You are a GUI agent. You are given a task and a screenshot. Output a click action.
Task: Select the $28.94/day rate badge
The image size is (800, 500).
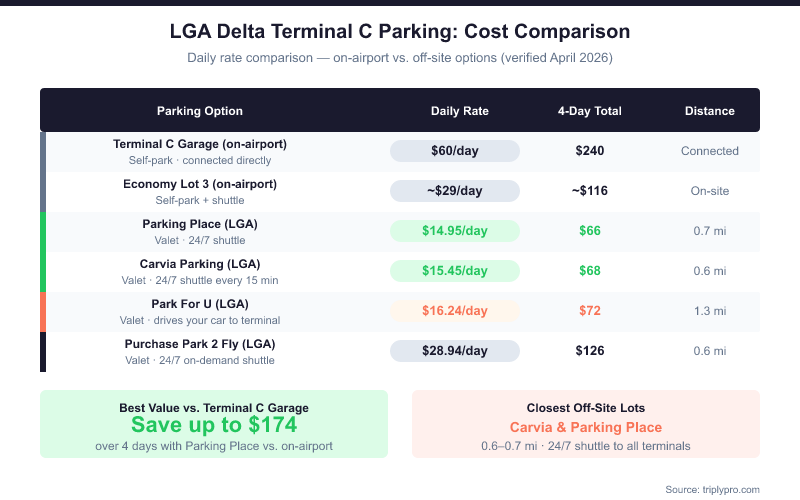coord(455,351)
